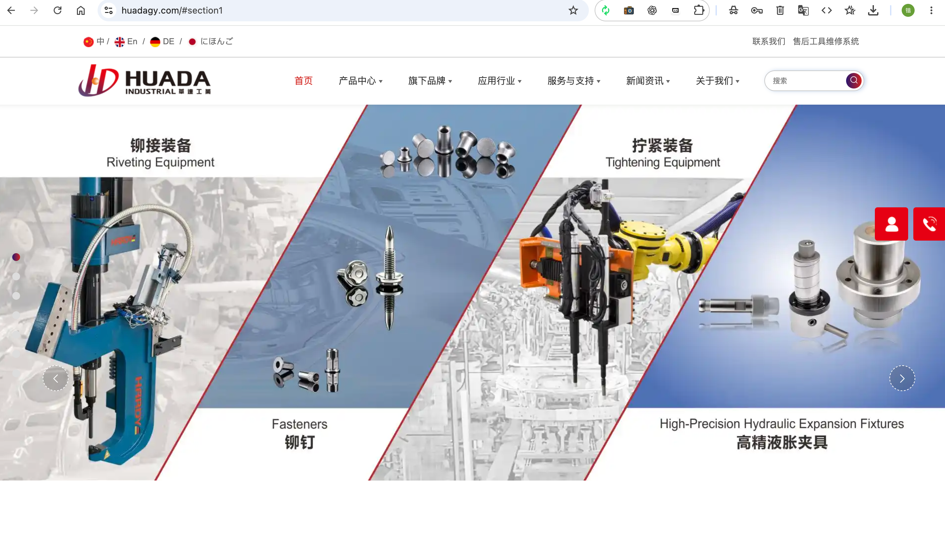Expand the 服务与支持 dropdown menu
Screen dimensions: 945x560
tap(573, 81)
